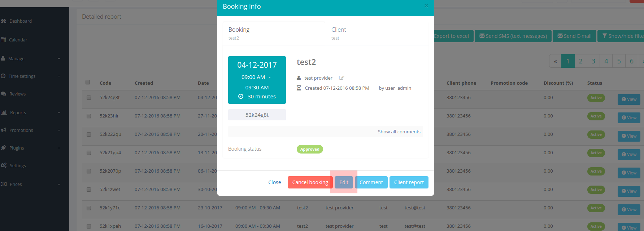
Task: Open the Calendar sidebar item
Action: click(x=18, y=40)
